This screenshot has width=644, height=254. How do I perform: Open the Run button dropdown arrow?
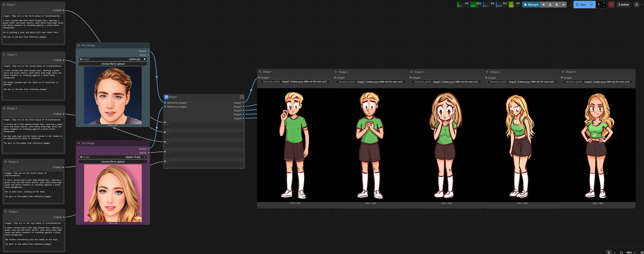pyautogui.click(x=591, y=5)
